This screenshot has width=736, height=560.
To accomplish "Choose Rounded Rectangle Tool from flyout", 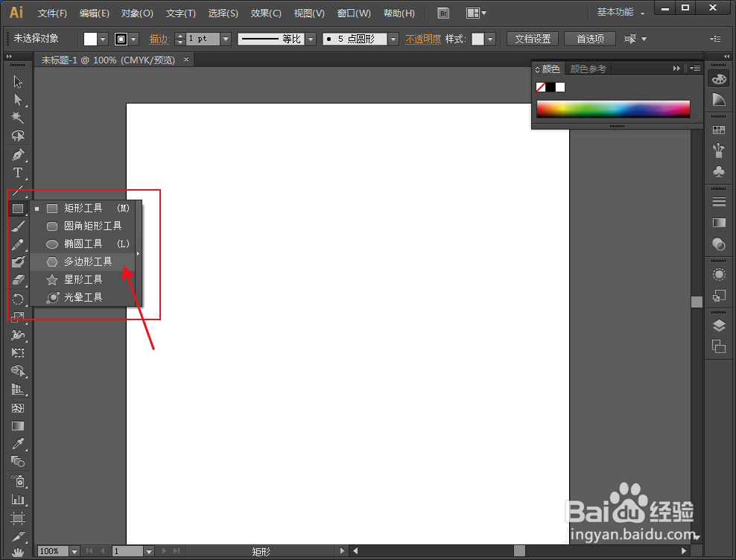I will tap(83, 226).
